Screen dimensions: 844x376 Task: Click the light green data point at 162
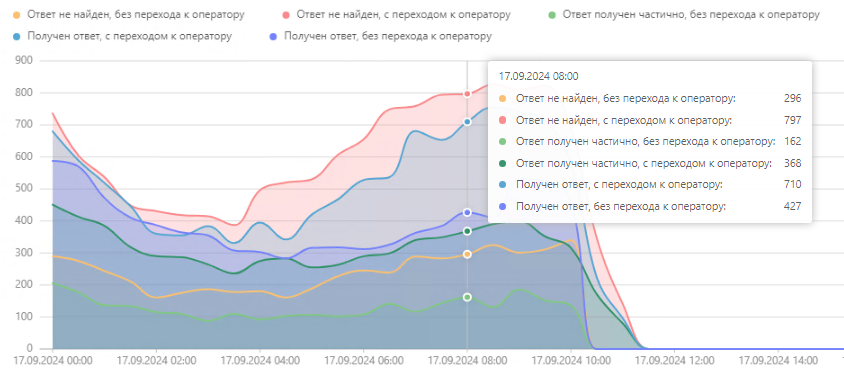467,297
